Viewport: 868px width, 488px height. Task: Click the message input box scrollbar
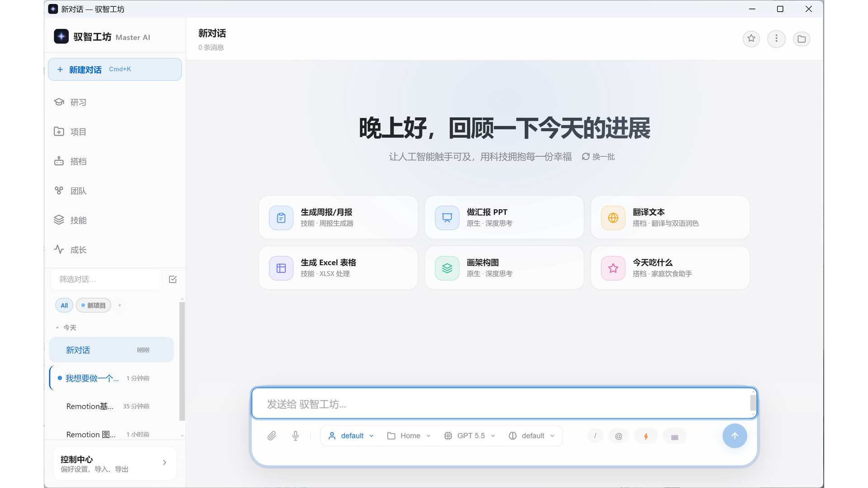753,403
